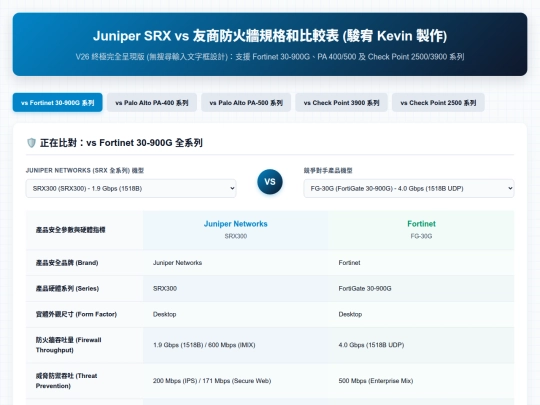The height and width of the screenshot is (405, 540).
Task: Click the Threat Prevention row label
Action: click(84, 381)
